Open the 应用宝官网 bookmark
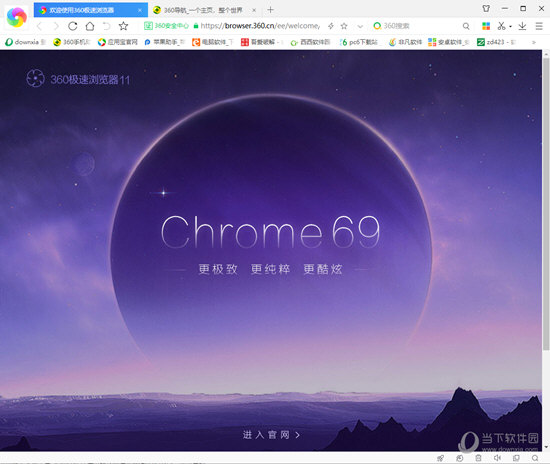The height and width of the screenshot is (464, 550). point(118,42)
